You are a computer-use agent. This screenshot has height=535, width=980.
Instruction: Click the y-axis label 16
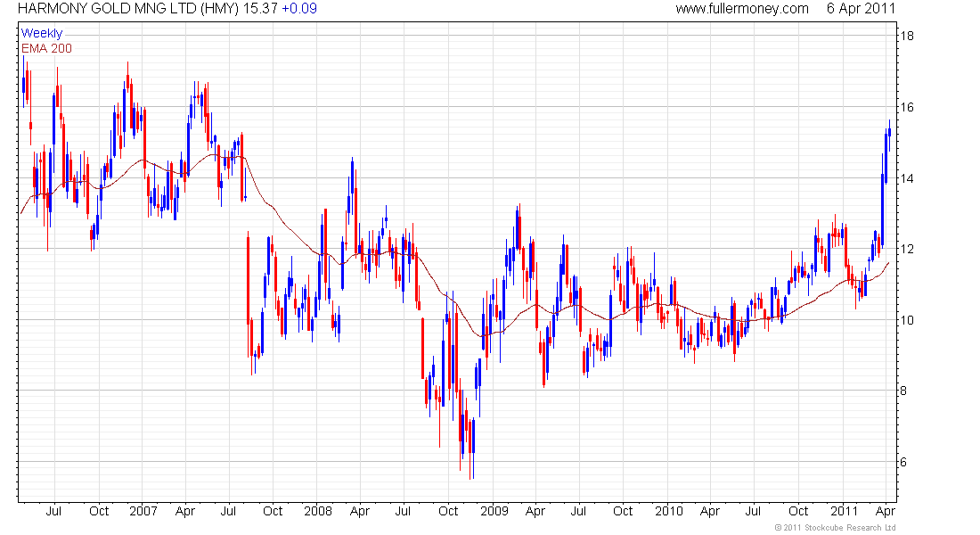pyautogui.click(x=906, y=107)
